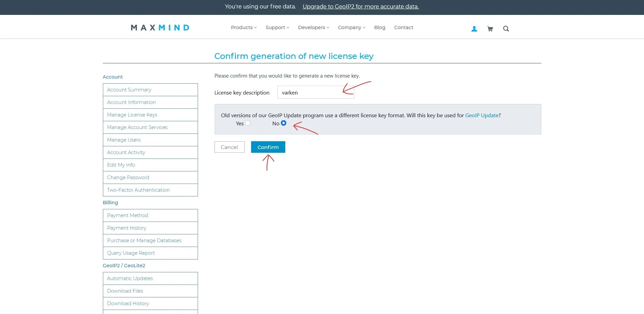Screen dimensions: 644x314
Task: Open Upgrade to GeoIP2 link
Action: pyautogui.click(x=360, y=6)
